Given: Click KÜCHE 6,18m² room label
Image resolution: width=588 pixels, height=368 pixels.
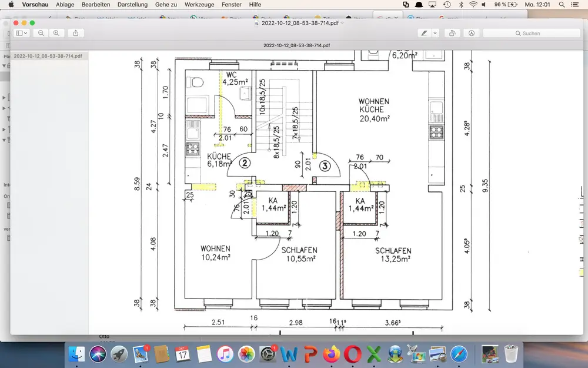Looking at the screenshot, I should pyautogui.click(x=219, y=160).
